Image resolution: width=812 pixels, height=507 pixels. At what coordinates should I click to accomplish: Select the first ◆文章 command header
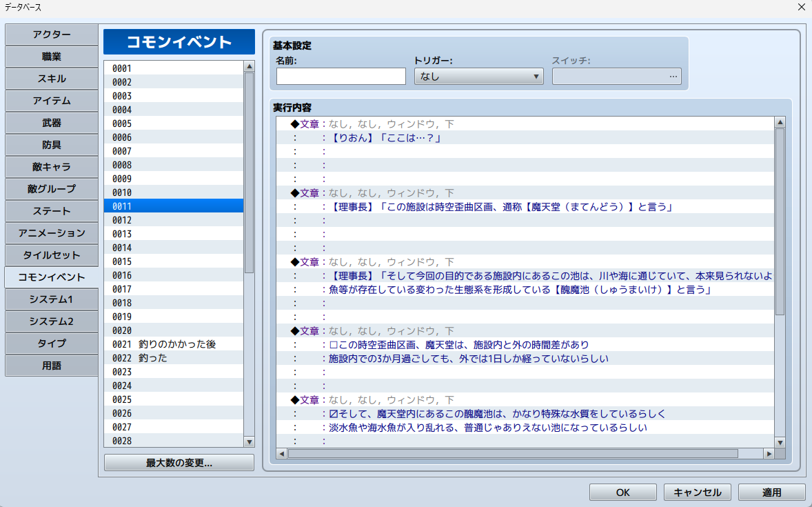tap(525, 124)
